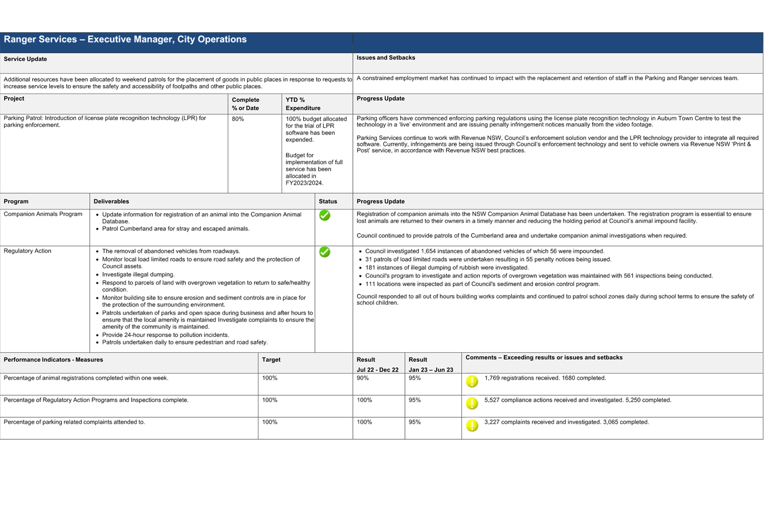Click 'Percentage of animal registrations completed within one week'
The image size is (765, 532).
[86, 378]
